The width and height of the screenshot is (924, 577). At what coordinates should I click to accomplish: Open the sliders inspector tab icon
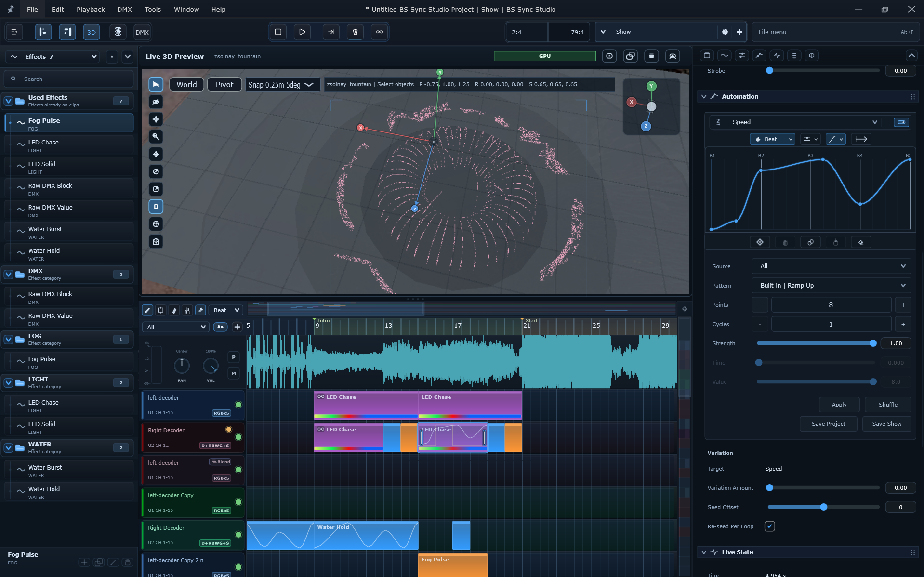click(742, 55)
